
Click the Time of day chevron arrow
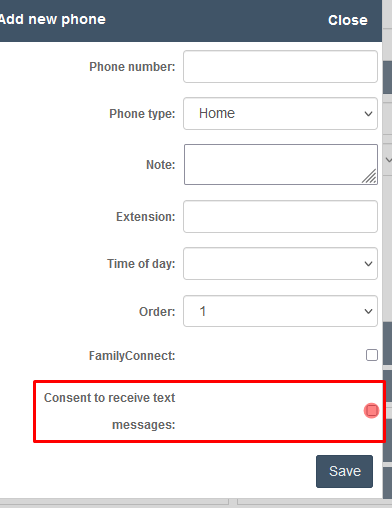click(x=368, y=264)
